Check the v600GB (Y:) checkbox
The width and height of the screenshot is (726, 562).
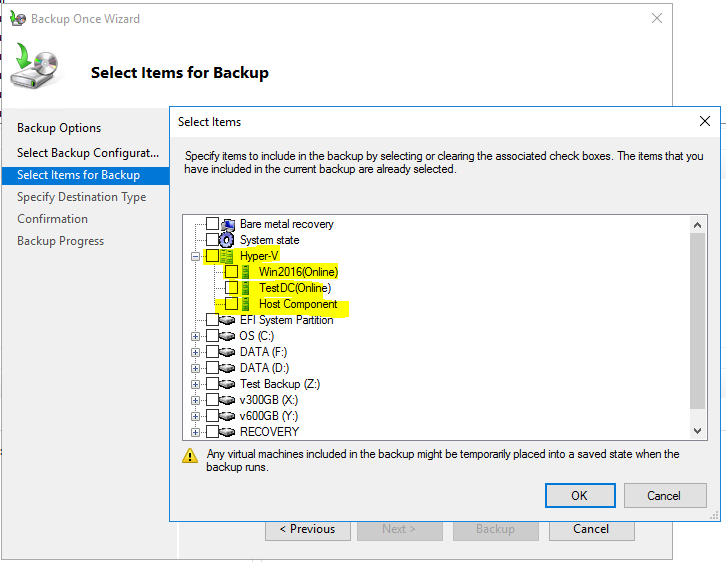coord(213,416)
